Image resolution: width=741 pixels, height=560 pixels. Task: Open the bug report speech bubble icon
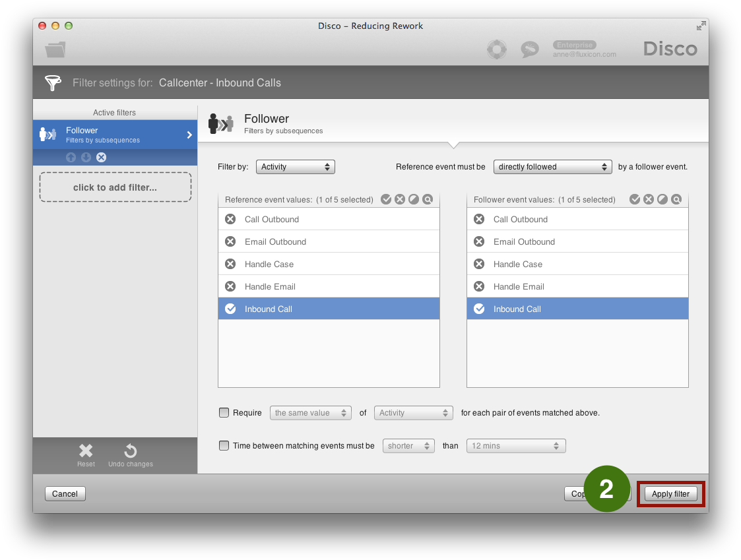(x=529, y=49)
